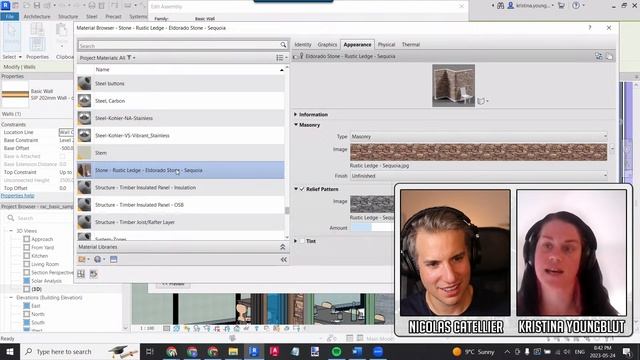
Task: Open the material list view options icon
Action: [281, 58]
